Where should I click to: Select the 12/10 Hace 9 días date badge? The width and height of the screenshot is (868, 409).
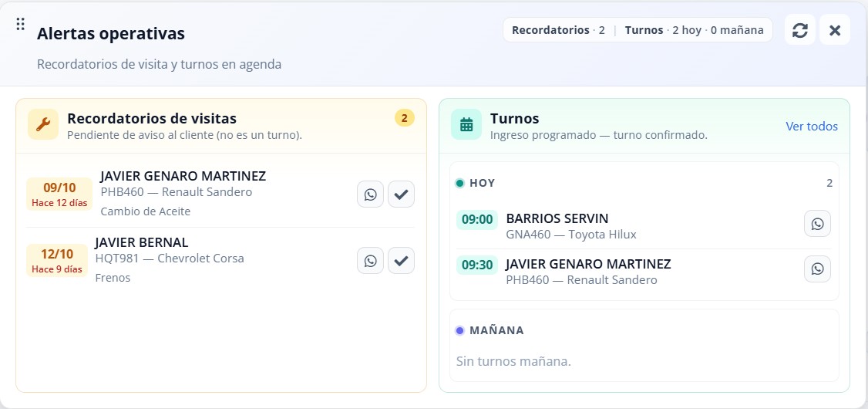tap(57, 261)
